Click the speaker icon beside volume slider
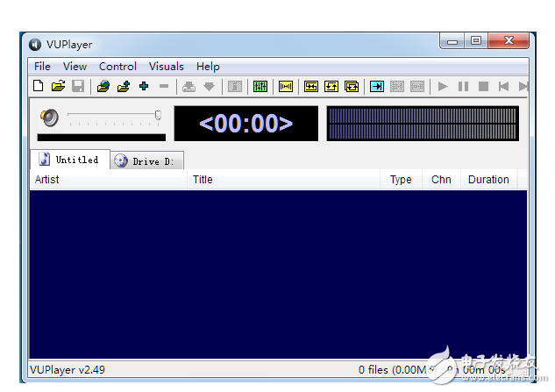 [x=49, y=117]
